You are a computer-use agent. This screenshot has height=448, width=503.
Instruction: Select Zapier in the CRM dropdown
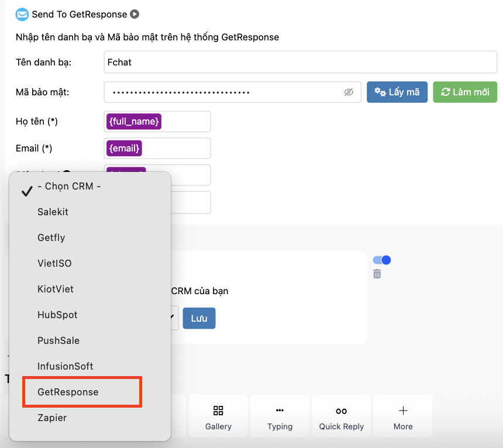90,418
